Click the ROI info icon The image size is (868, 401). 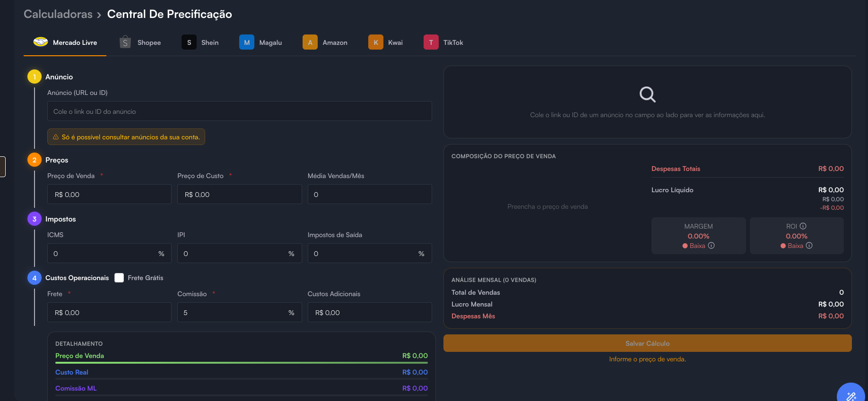click(803, 226)
